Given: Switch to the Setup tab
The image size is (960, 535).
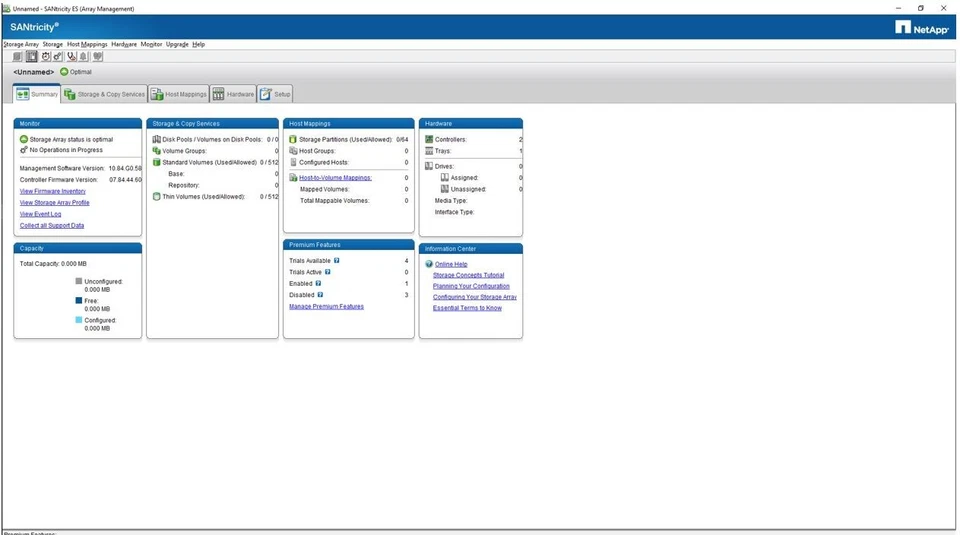Looking at the screenshot, I should pyautogui.click(x=275, y=94).
